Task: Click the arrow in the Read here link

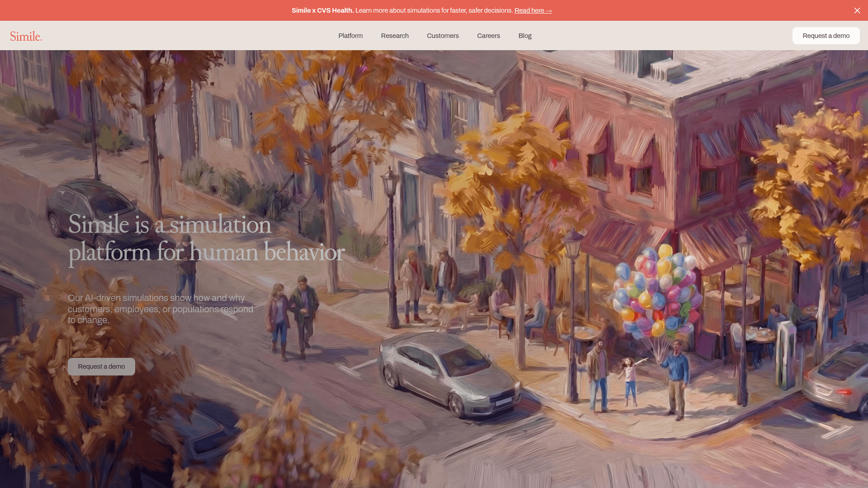Action: pos(549,10)
